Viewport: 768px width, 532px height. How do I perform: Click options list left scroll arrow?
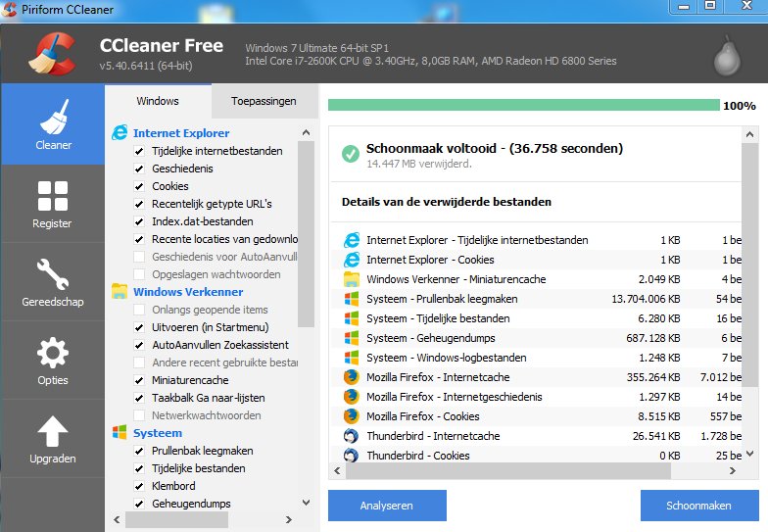point(117,519)
